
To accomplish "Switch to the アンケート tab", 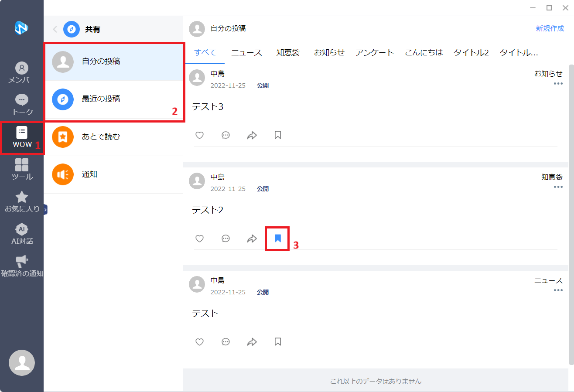I will coord(374,53).
